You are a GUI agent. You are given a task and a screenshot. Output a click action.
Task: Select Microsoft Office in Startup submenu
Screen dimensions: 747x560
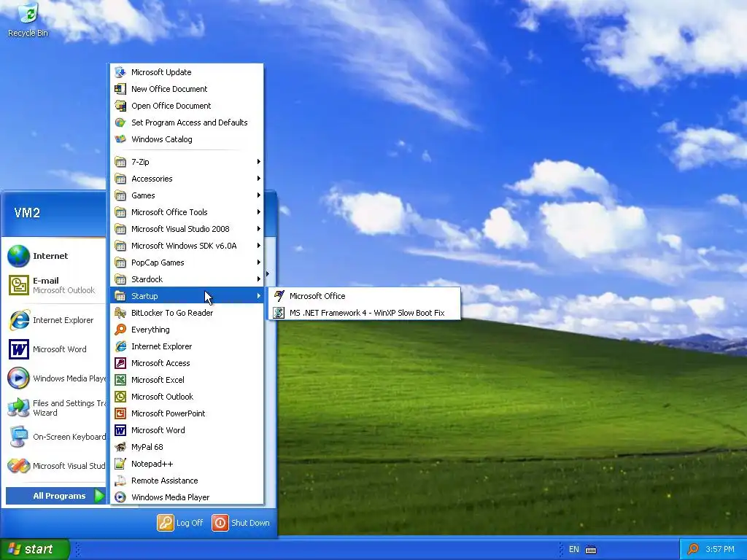(x=365, y=296)
